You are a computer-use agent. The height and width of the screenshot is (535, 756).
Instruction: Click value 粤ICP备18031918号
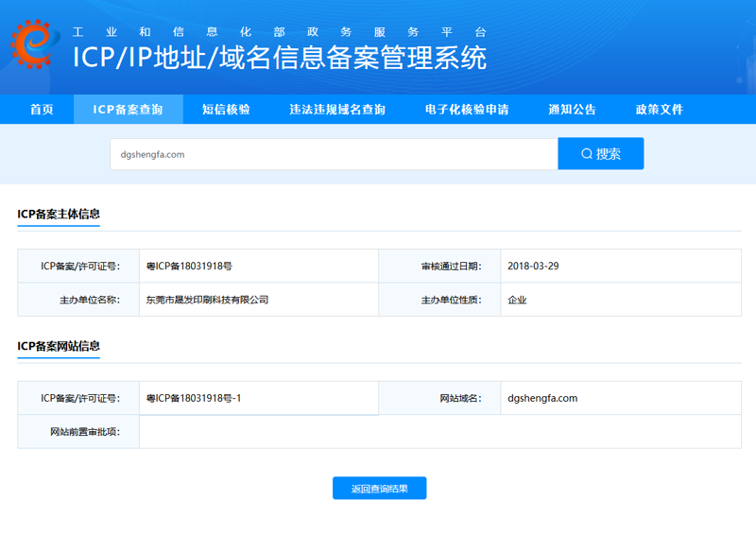click(x=189, y=267)
